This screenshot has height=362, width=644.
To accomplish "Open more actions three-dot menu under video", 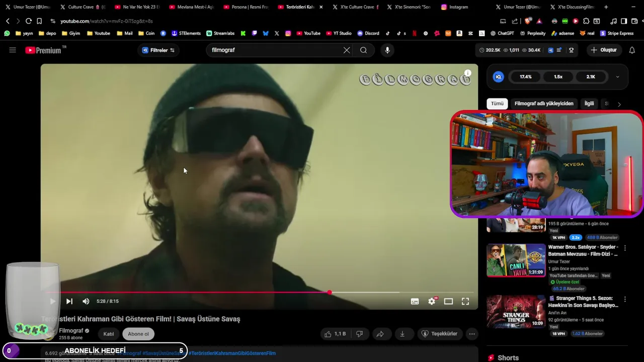I will [472, 334].
